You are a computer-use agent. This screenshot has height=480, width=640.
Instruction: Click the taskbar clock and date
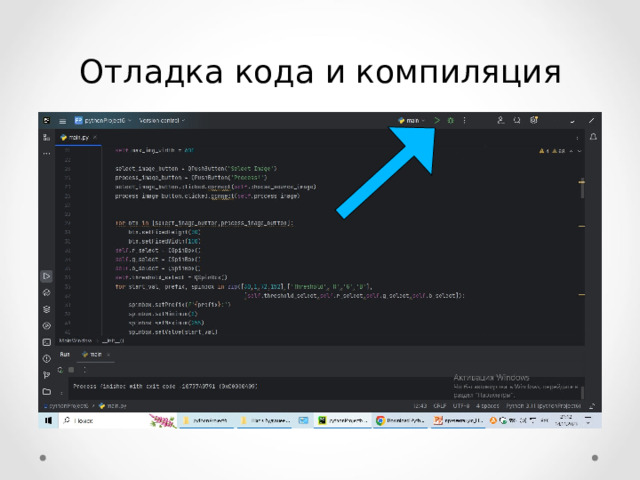[x=566, y=420]
